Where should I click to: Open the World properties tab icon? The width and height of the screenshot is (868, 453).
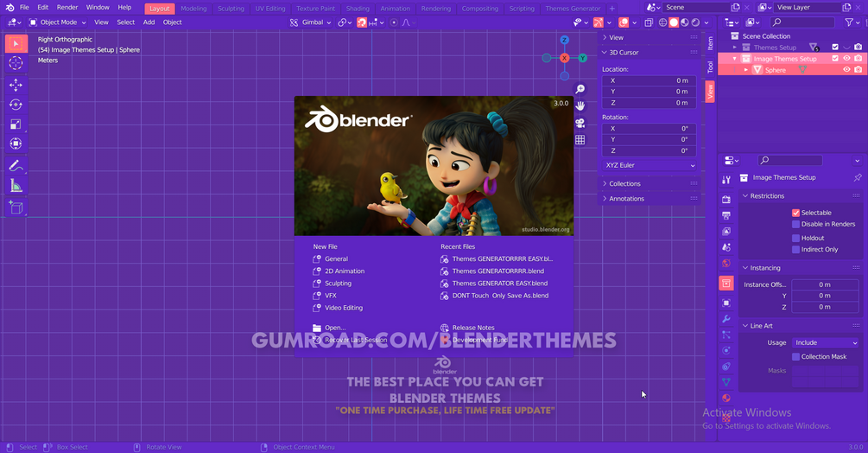click(726, 263)
